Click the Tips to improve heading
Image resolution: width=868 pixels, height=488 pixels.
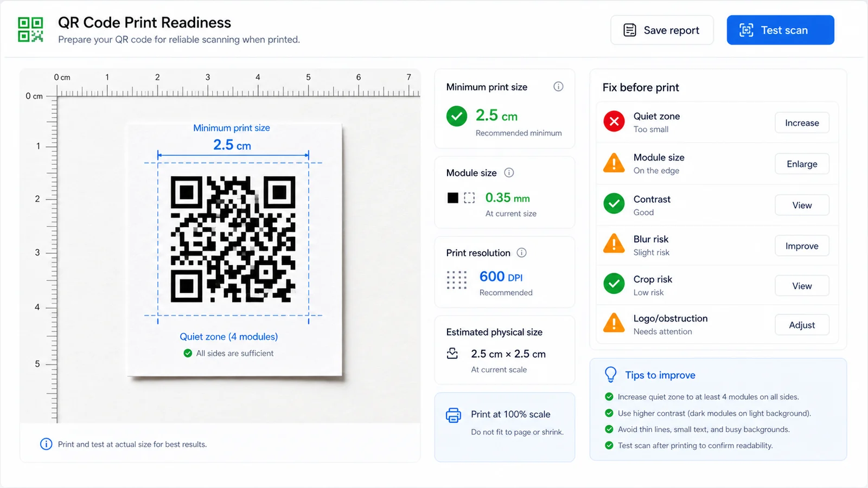(660, 375)
